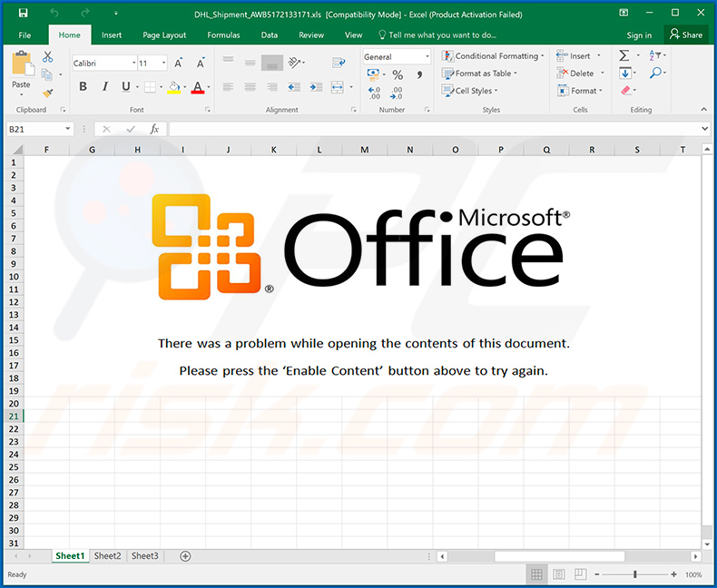Image resolution: width=717 pixels, height=588 pixels.
Task: Click the Share button
Action: tap(685, 34)
